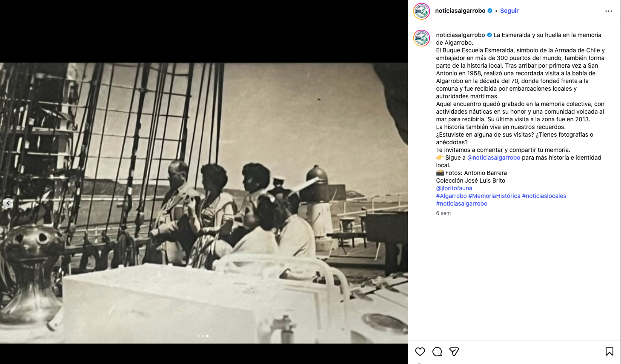Open the #noticiaslocales hashtag

coord(544,196)
